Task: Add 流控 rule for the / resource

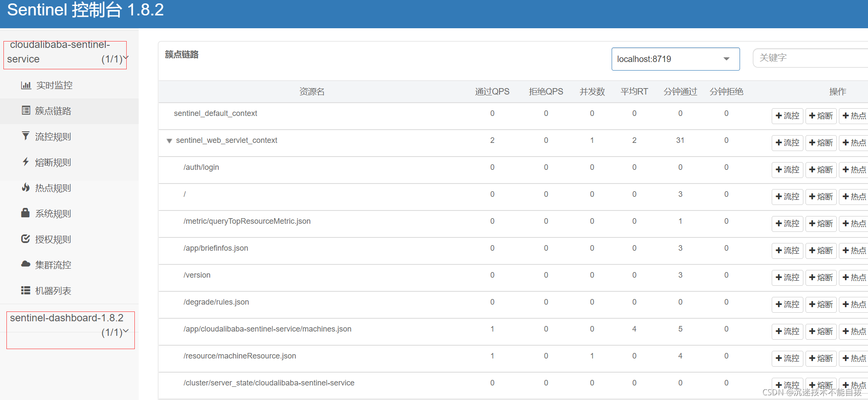Action: [787, 197]
